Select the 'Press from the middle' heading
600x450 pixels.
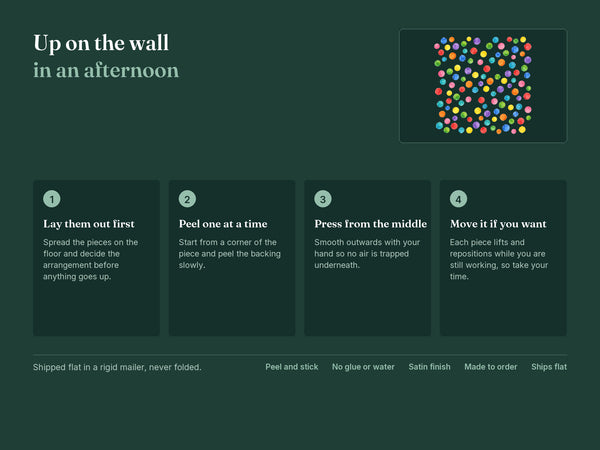[x=370, y=224]
